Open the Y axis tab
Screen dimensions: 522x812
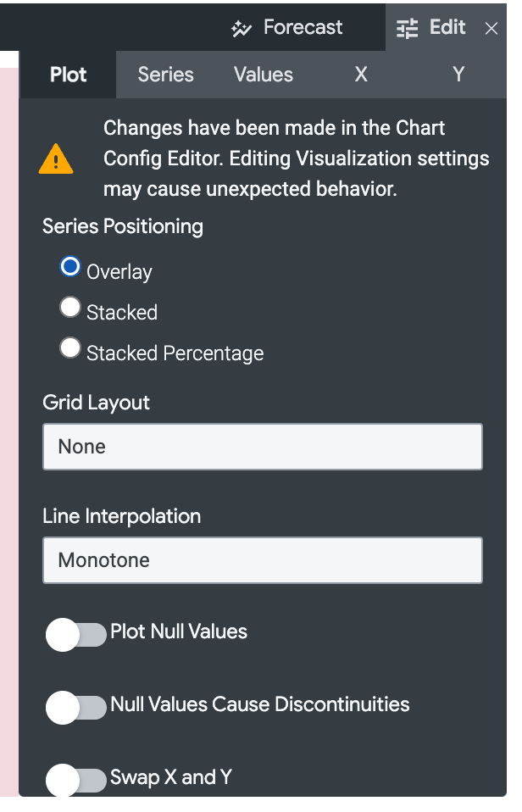point(458,75)
